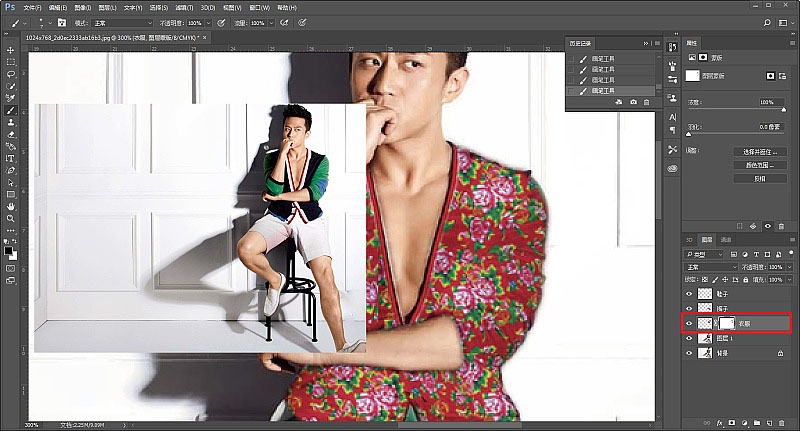
Task: Click the pressure-for-opacity icon
Action: [221, 23]
